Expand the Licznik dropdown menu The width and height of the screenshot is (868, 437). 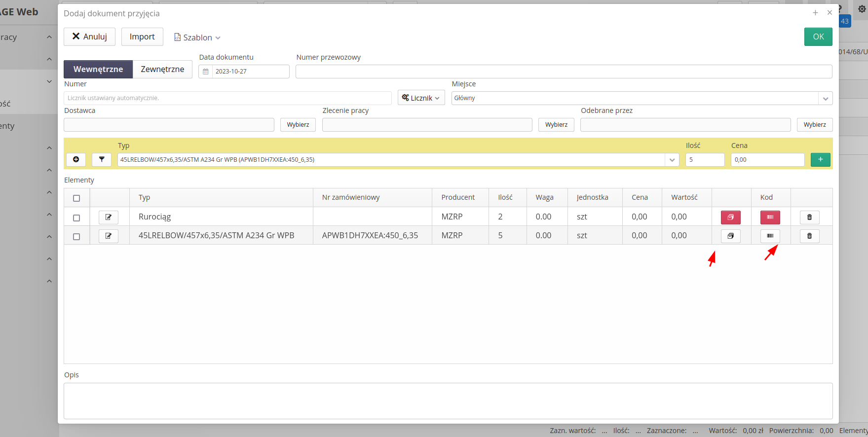point(421,98)
